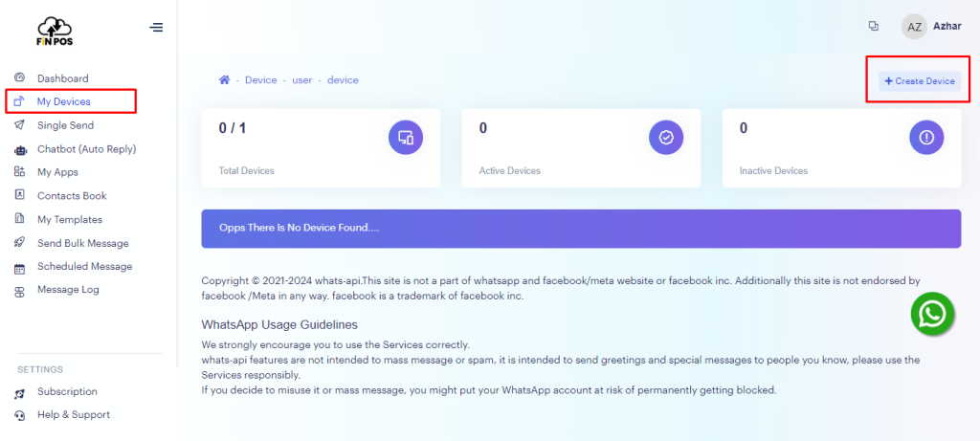Click the SETTINGS section header
The image size is (980, 441).
click(x=40, y=369)
